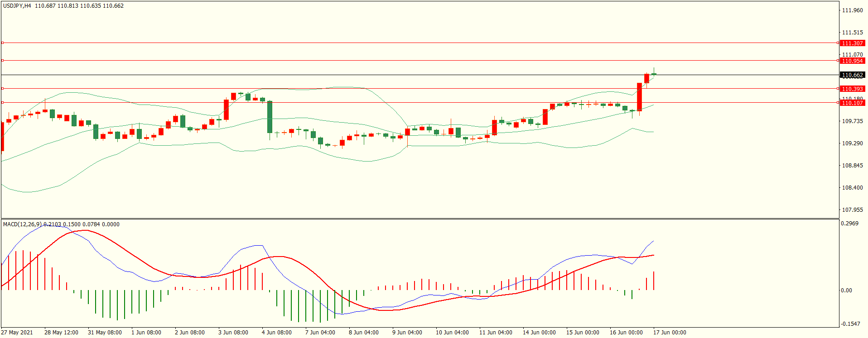Click the 0.2969 MACD scale value

pyautogui.click(x=849, y=224)
